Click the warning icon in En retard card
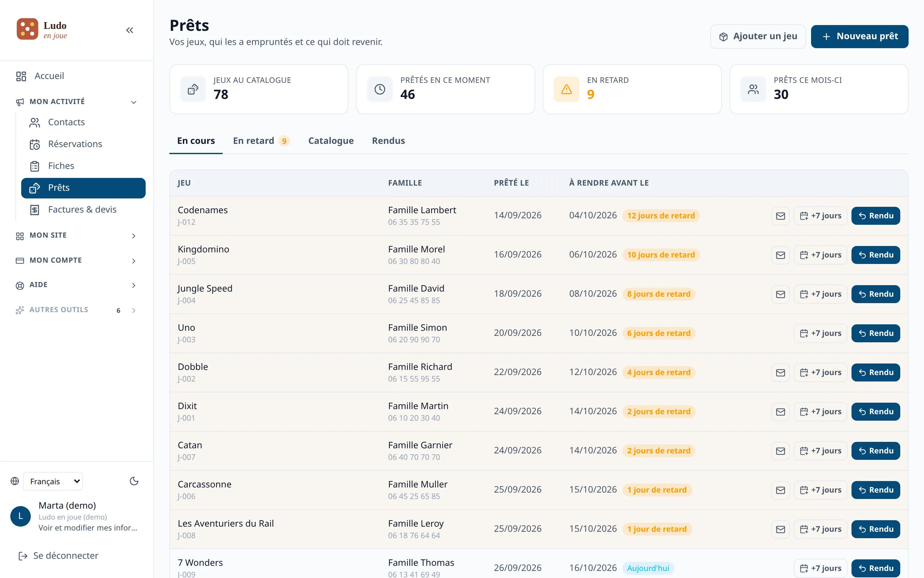The image size is (924, 578). point(566,90)
